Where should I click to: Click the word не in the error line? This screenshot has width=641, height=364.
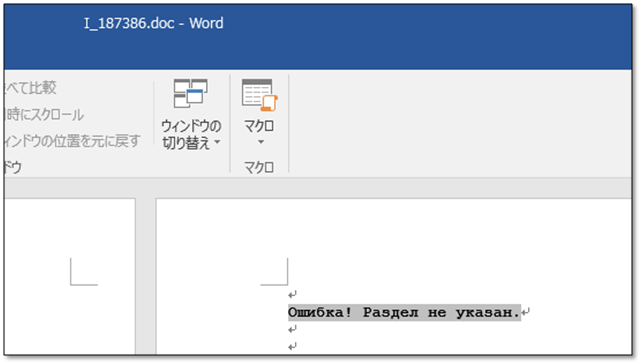click(x=437, y=313)
